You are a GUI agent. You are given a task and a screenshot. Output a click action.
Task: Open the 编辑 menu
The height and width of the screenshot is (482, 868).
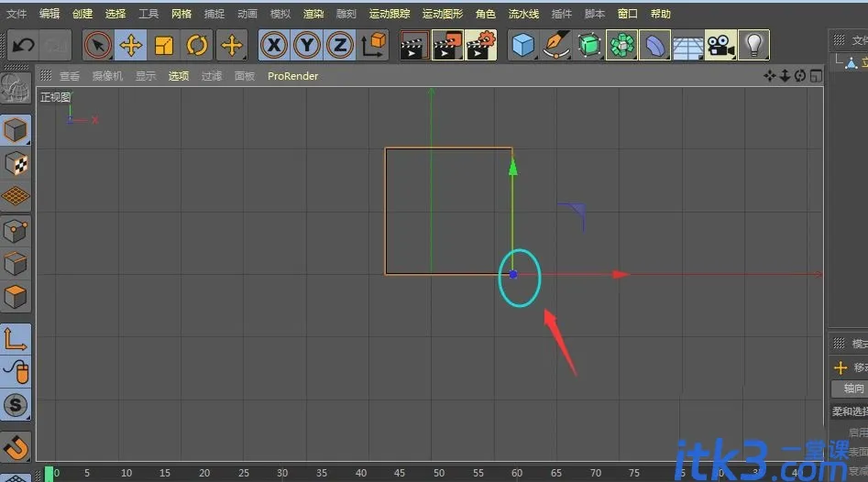[x=49, y=14]
